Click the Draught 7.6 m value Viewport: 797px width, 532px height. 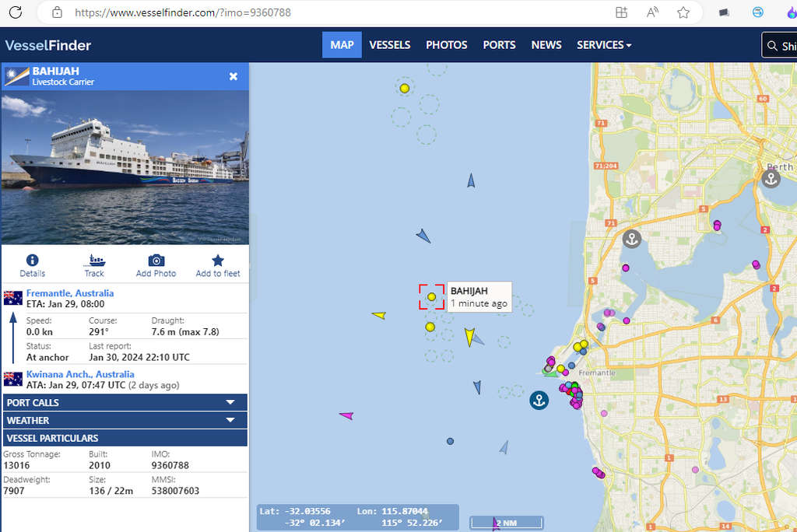point(185,332)
